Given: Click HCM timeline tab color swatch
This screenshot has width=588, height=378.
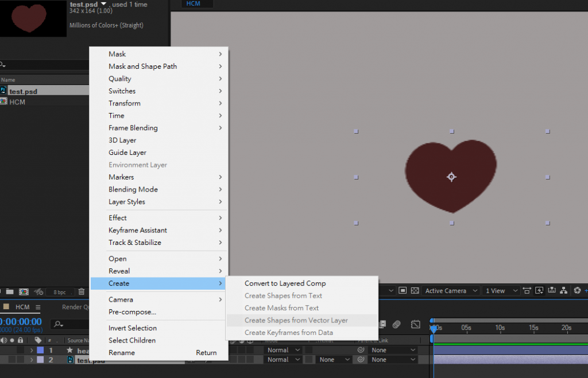Looking at the screenshot, I should (6, 306).
